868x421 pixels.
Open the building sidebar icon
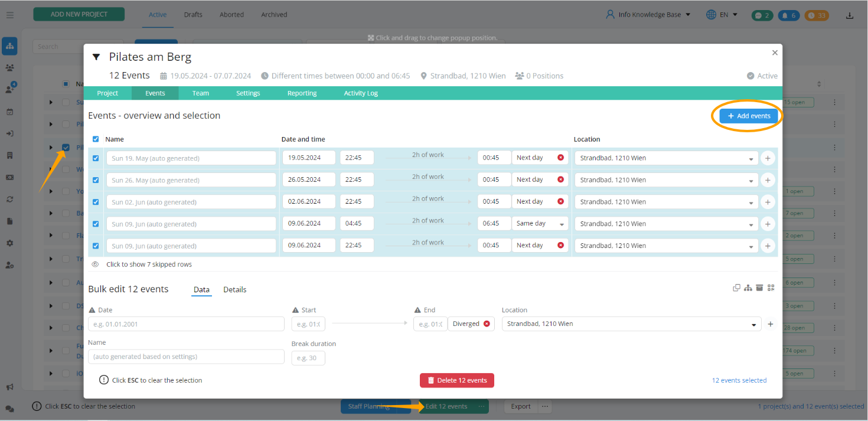pos(9,155)
